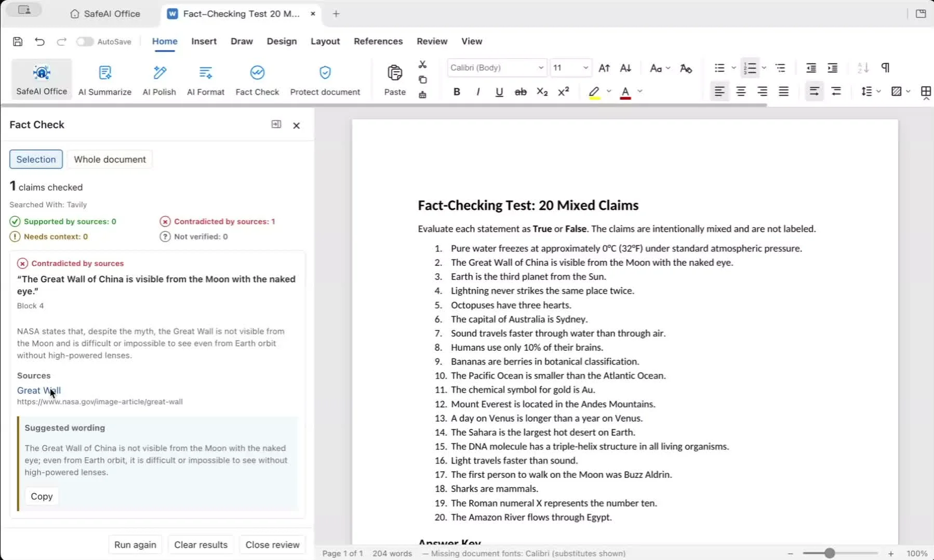Viewport: 934px width, 560px height.
Task: Toggle paragraph marks display
Action: pos(885,68)
